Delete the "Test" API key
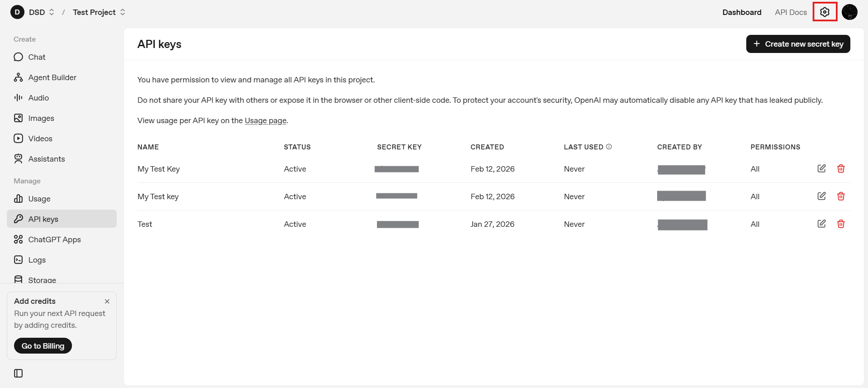This screenshot has height=388, width=868. (x=840, y=224)
